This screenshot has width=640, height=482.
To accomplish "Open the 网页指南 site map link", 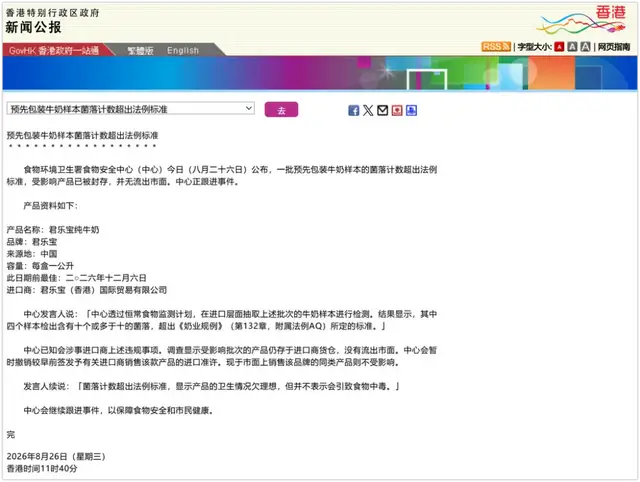I will (x=614, y=47).
